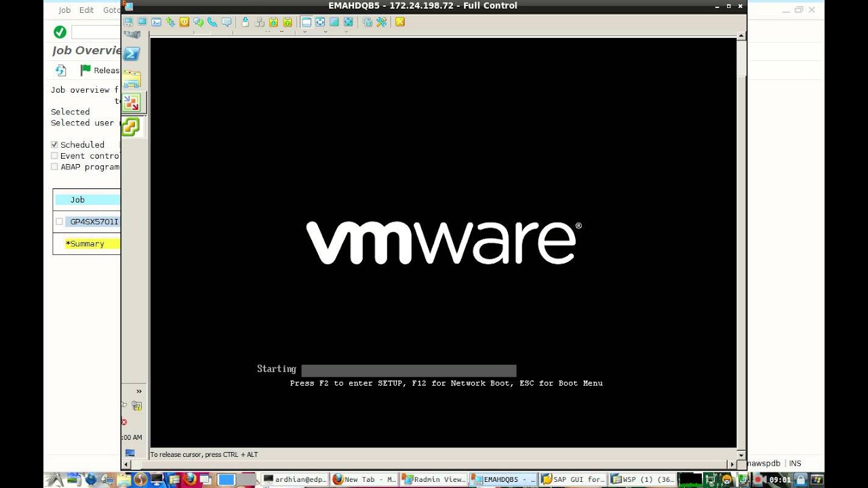868x488 pixels.
Task: Open Edit menu in SAP window
Action: pos(86,10)
